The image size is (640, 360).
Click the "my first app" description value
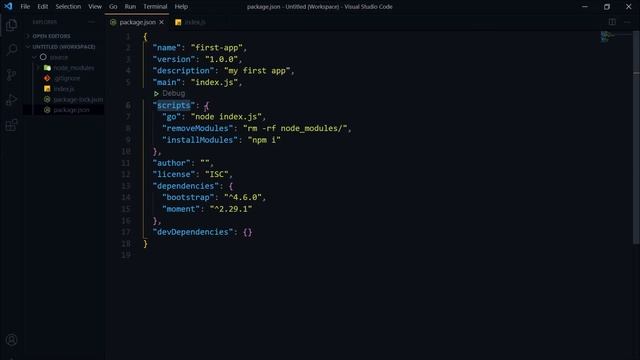257,71
